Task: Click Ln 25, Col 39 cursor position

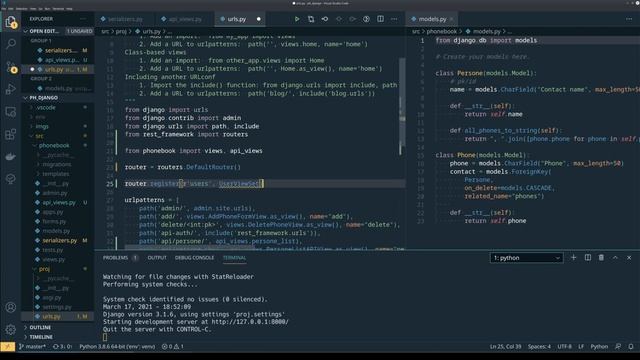Action: click(x=505, y=347)
